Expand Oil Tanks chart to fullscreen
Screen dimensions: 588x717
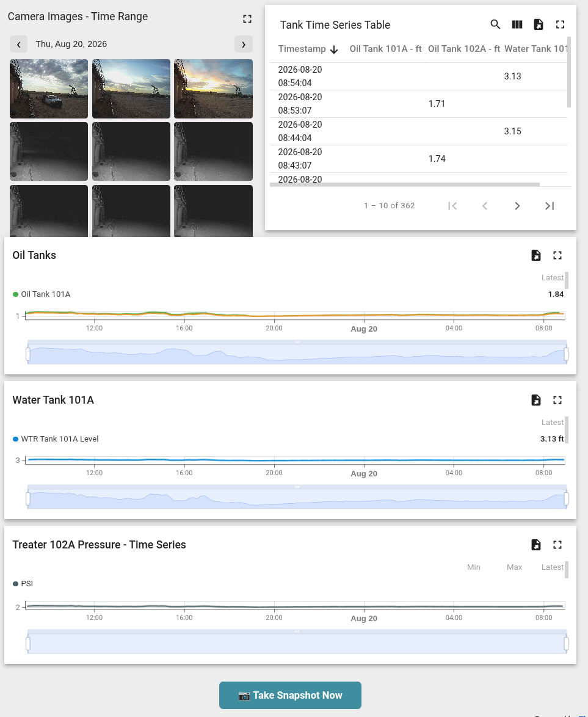click(x=557, y=255)
